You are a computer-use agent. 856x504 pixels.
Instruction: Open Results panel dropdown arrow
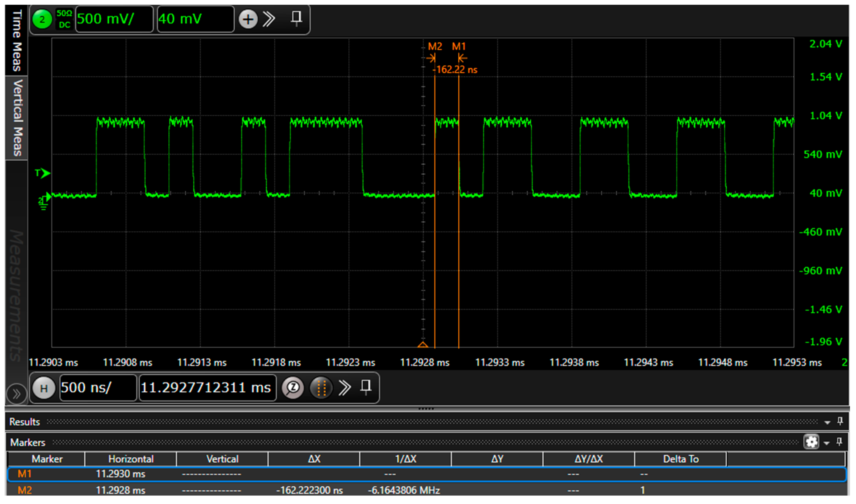click(828, 422)
